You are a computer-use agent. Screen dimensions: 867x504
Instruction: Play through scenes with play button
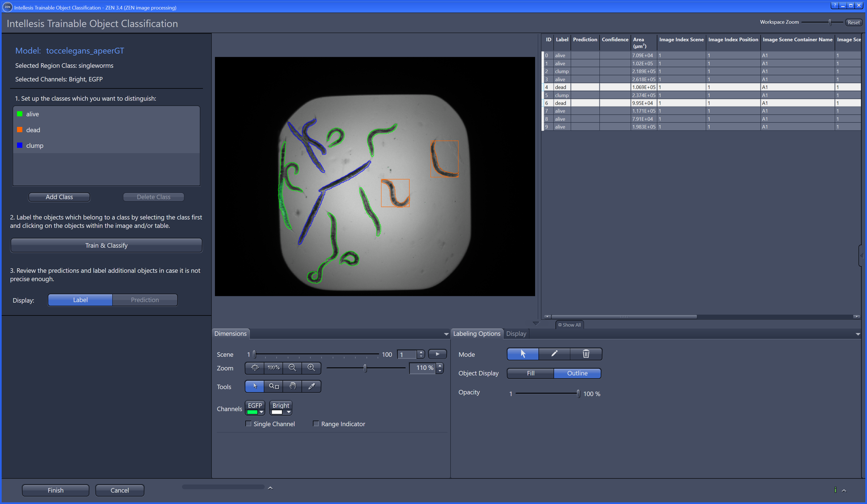[x=437, y=354]
